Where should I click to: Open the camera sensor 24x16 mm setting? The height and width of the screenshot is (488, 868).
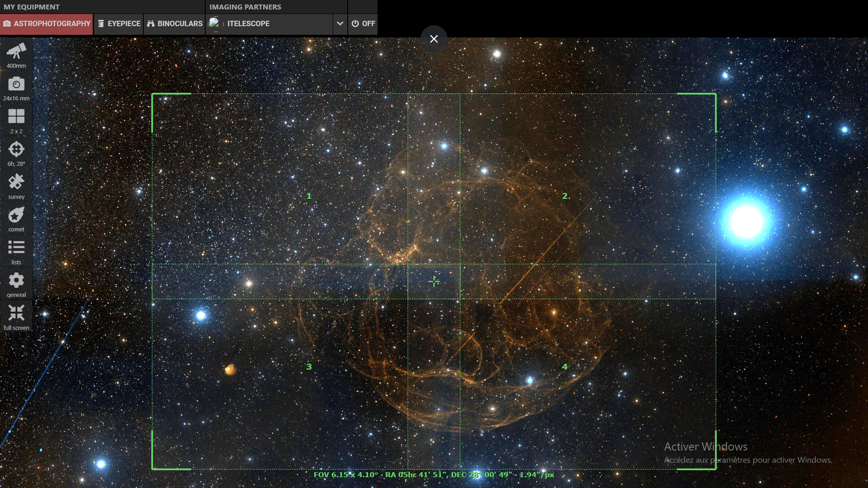[x=16, y=87]
